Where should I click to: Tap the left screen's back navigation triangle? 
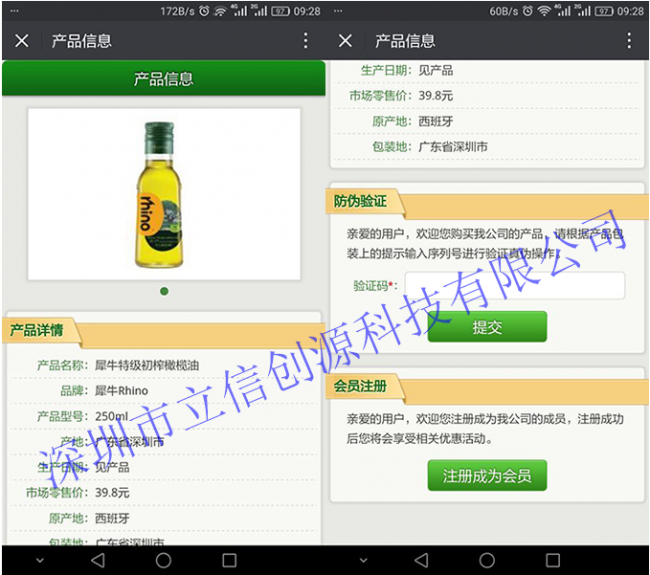[98, 560]
